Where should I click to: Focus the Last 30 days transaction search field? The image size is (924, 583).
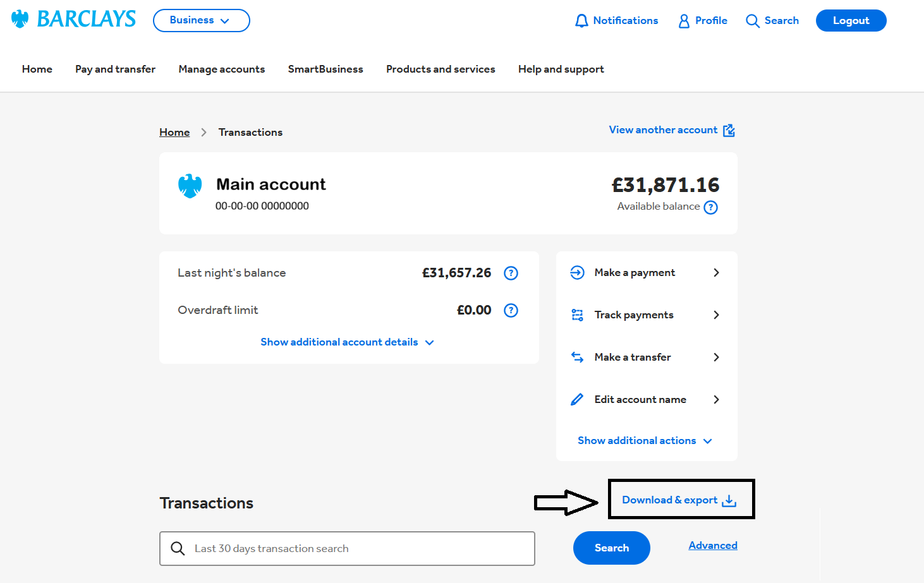347,548
